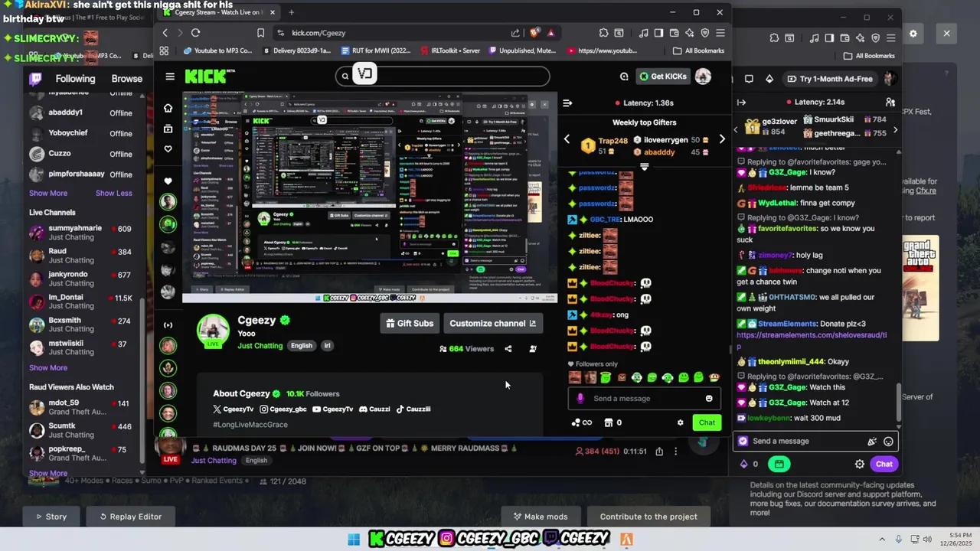Screen dimensions: 980x551
Task: Open the Kick hamburger menu
Action: pyautogui.click(x=170, y=77)
